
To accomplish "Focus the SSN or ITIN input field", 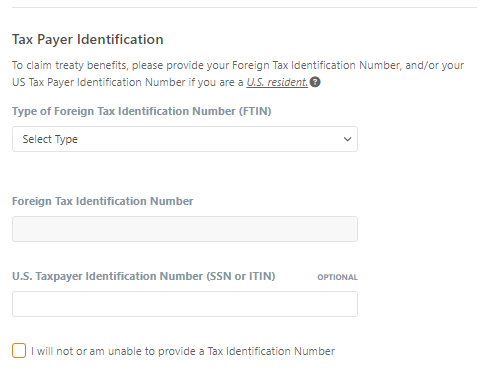I will coord(185,304).
